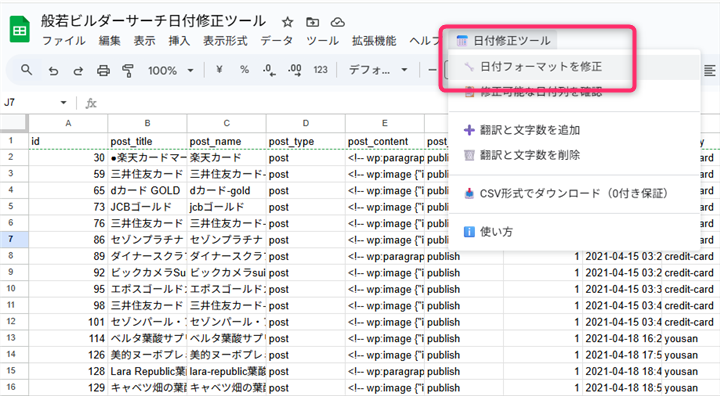
Task: Choose 翻訳と文字数を削除 entry
Action: [x=574, y=155]
